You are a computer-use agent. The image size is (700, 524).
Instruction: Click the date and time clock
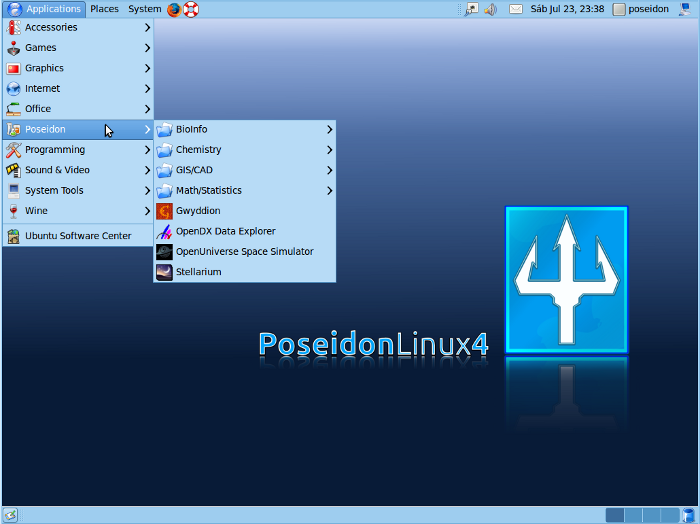[567, 9]
